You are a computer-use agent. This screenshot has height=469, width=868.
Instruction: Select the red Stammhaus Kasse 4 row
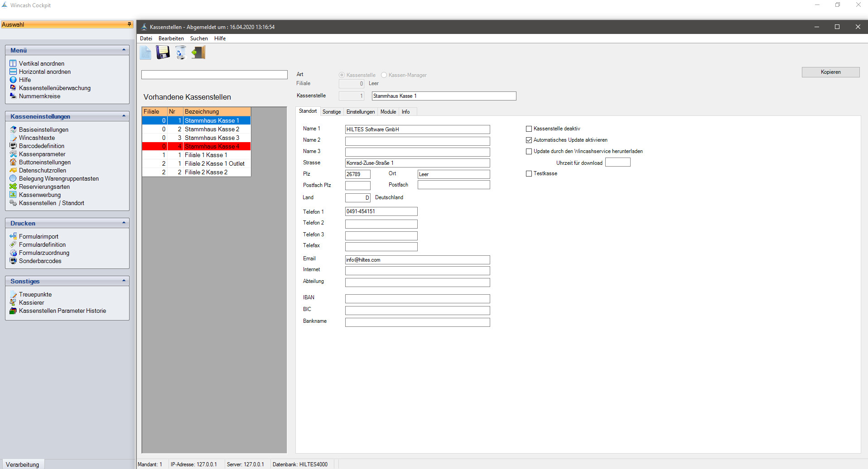212,147
